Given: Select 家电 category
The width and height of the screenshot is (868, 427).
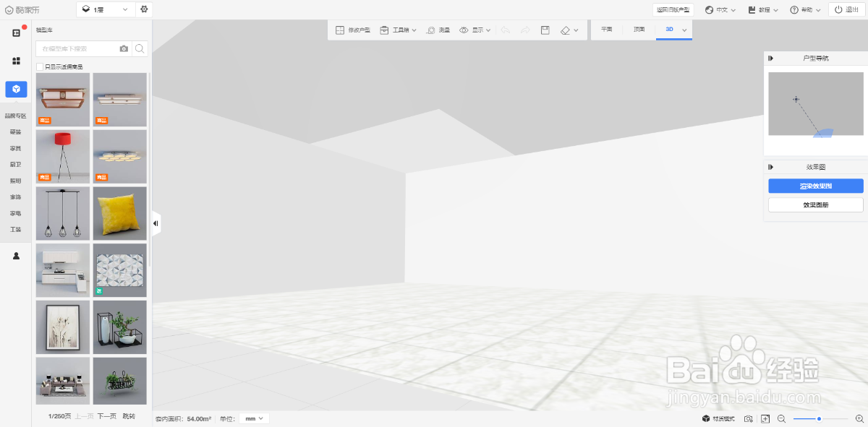Looking at the screenshot, I should tap(16, 213).
